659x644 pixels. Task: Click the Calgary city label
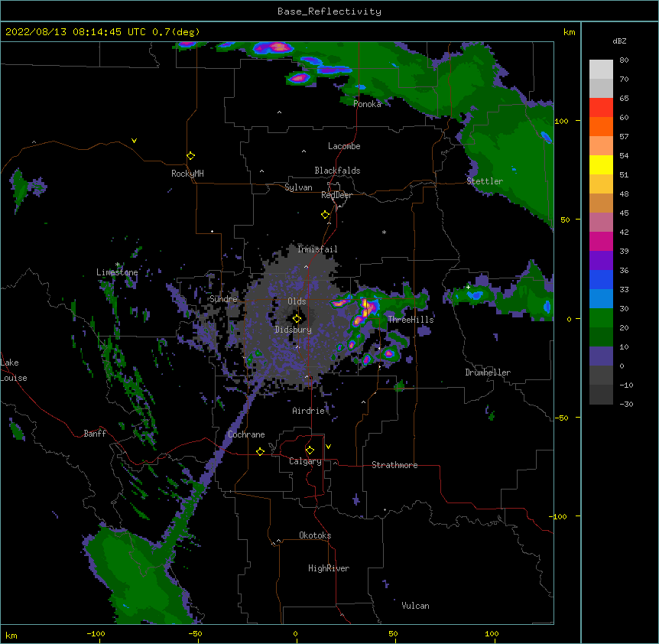tap(305, 461)
